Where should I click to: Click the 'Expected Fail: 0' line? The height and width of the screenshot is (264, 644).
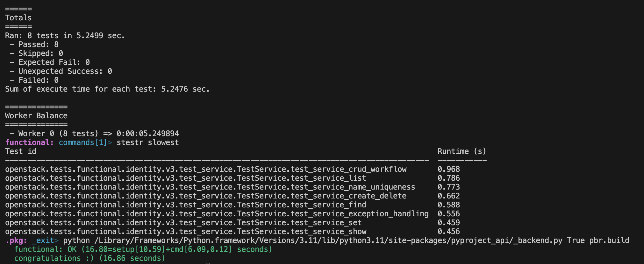[x=50, y=62]
